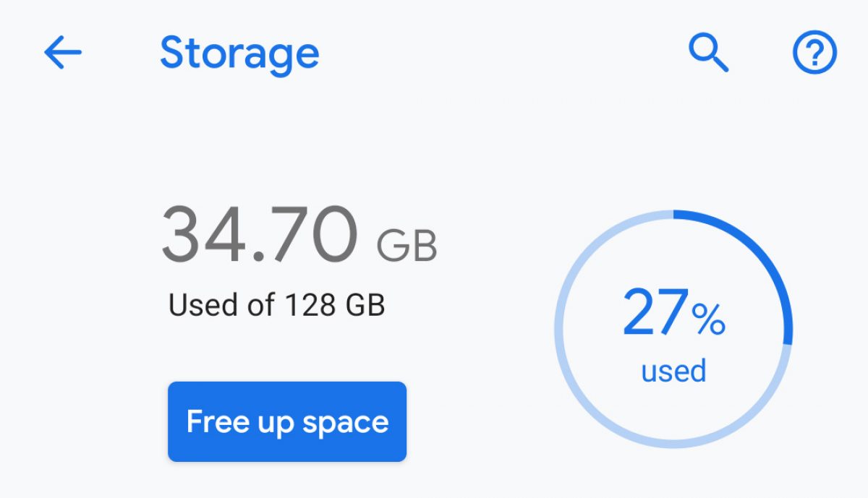868x498 pixels.
Task: Open search with the magnifier icon
Action: coord(707,53)
